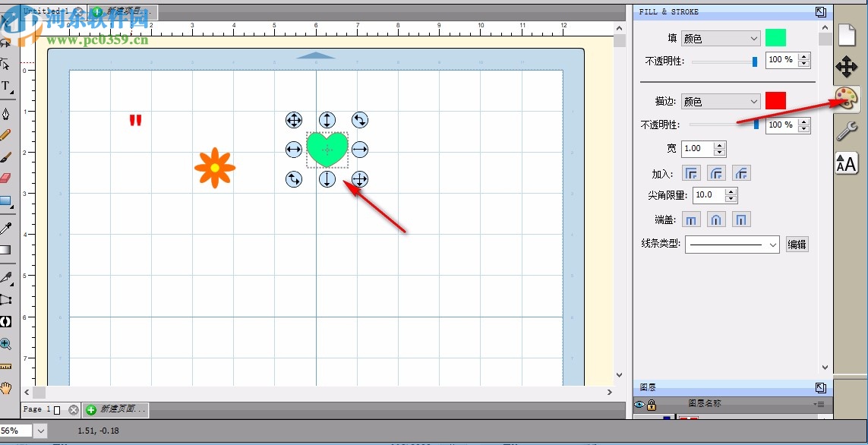Image resolution: width=868 pixels, height=445 pixels.
Task: Choose the round cap style
Action: pos(717,219)
